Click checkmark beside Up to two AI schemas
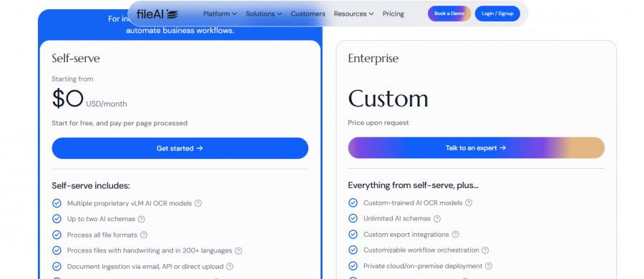Screen dimensions: 644x279 point(57,219)
